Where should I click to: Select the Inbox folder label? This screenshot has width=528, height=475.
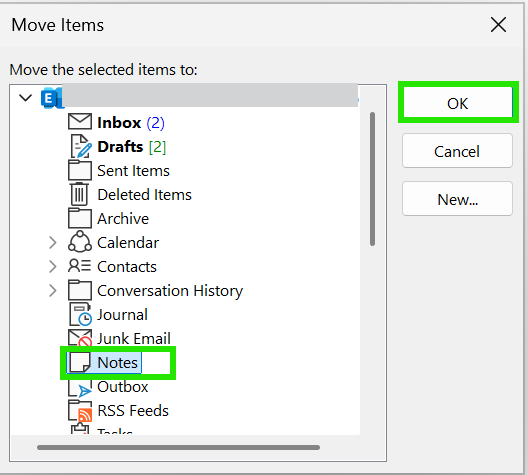(119, 123)
